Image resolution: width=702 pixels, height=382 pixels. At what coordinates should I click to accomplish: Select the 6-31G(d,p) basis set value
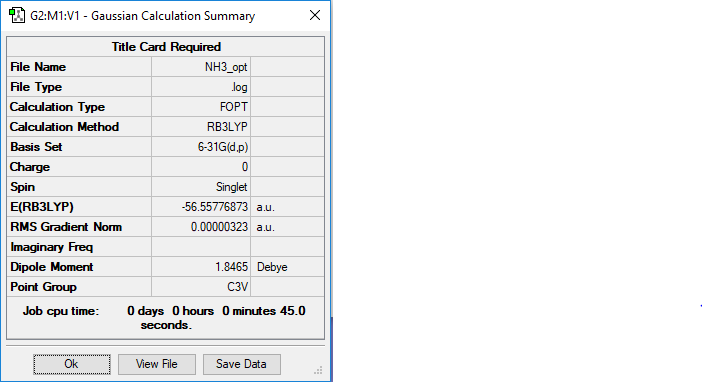223,147
